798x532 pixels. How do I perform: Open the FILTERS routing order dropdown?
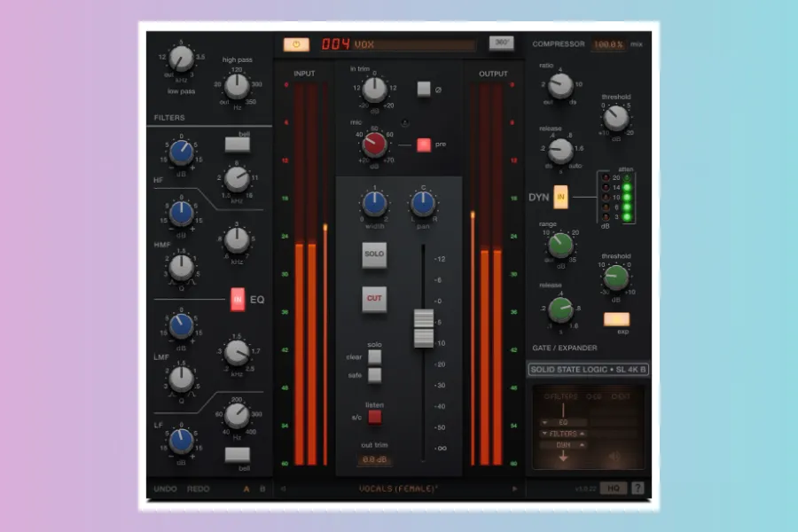(x=562, y=434)
